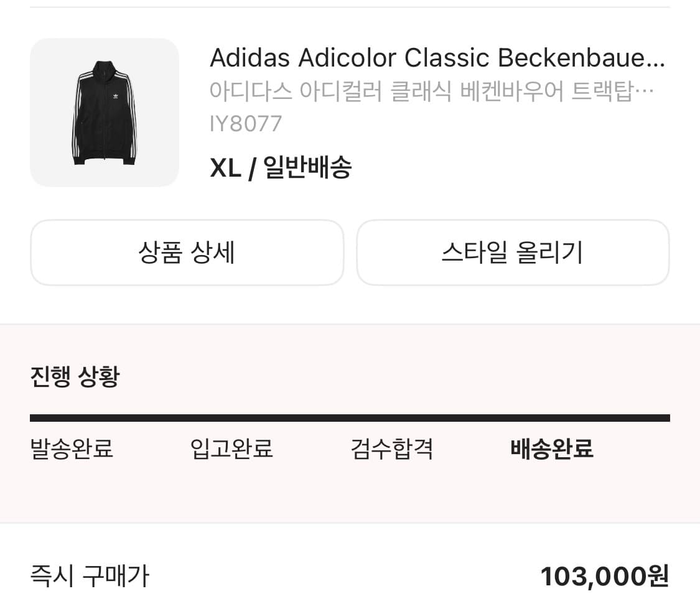The width and height of the screenshot is (700, 609).
Task: Tap the Adidas track top product thumbnail
Action: (105, 113)
